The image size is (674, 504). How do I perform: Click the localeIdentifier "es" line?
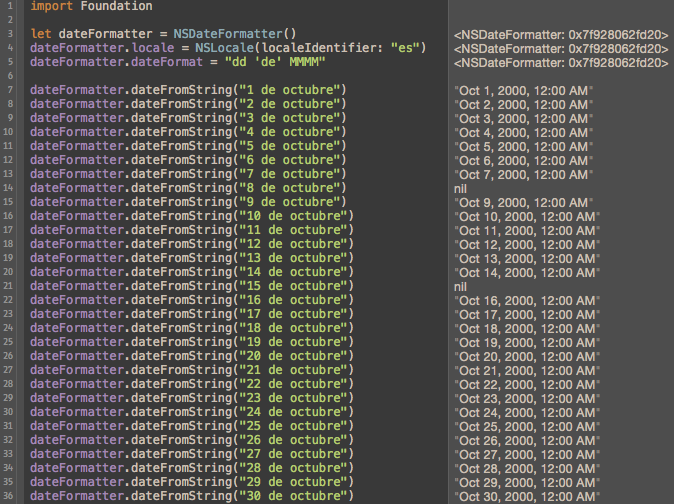[x=228, y=48]
